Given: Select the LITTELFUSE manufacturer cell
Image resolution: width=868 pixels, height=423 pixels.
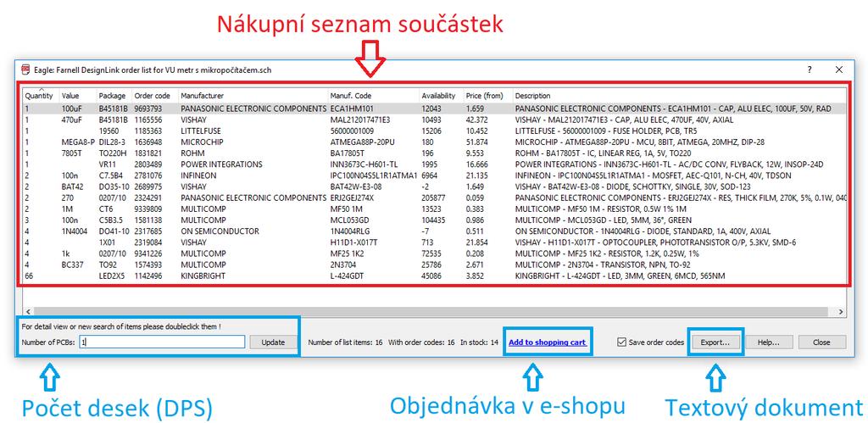Looking at the screenshot, I should coord(202,131).
